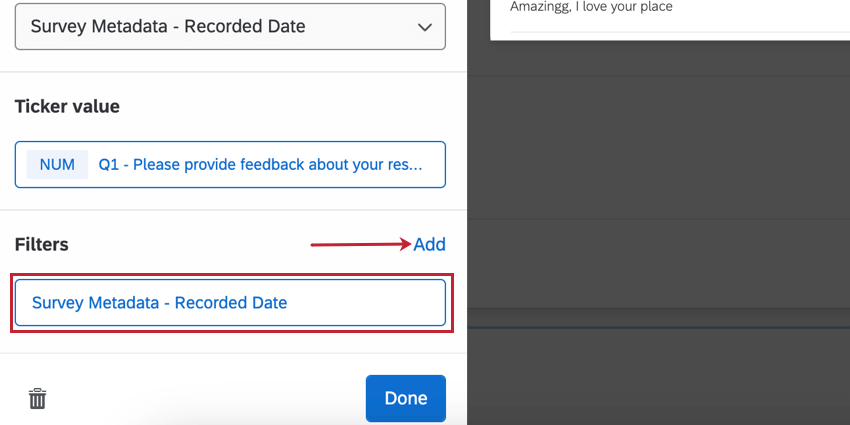The image size is (850, 425).
Task: Click the trash can delete icon
Action: point(37,399)
